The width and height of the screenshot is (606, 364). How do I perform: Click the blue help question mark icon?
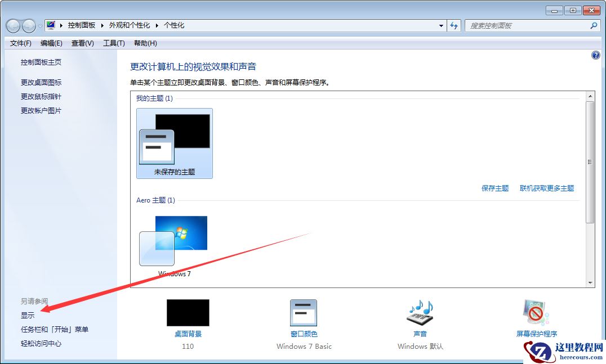pos(596,55)
